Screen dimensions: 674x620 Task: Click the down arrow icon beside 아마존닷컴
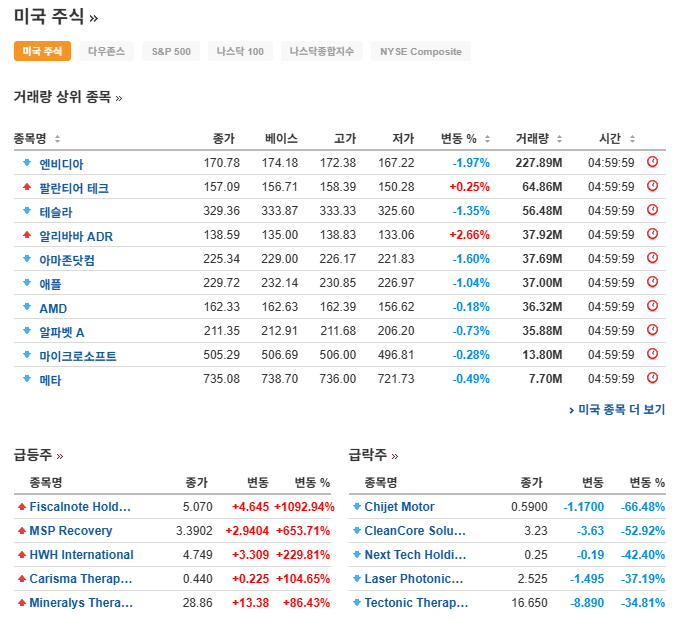(27, 259)
